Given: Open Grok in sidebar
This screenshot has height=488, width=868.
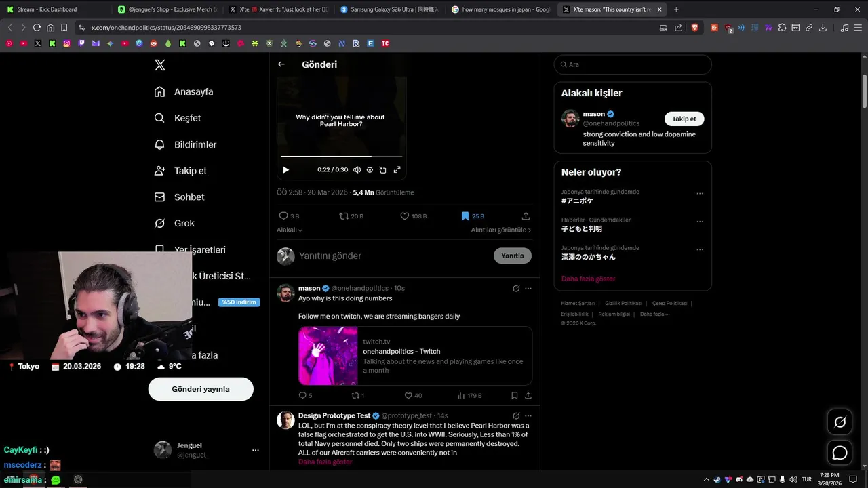Looking at the screenshot, I should click(x=174, y=223).
